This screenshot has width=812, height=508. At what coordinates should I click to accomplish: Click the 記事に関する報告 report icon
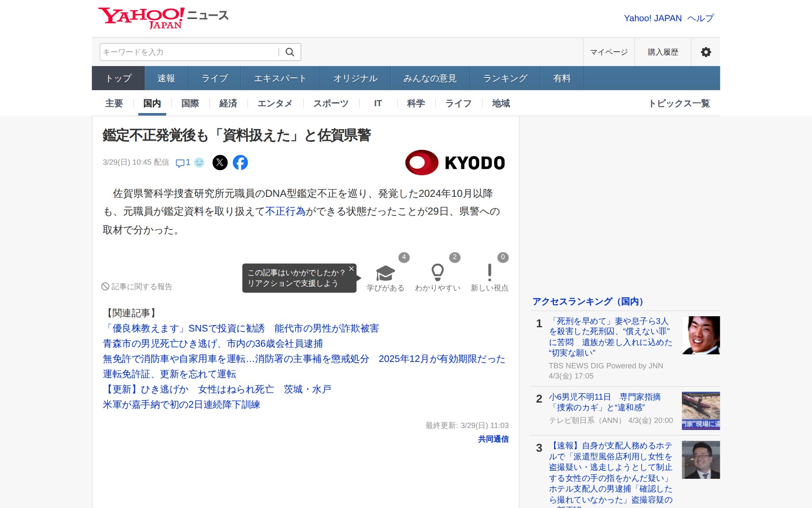click(105, 287)
